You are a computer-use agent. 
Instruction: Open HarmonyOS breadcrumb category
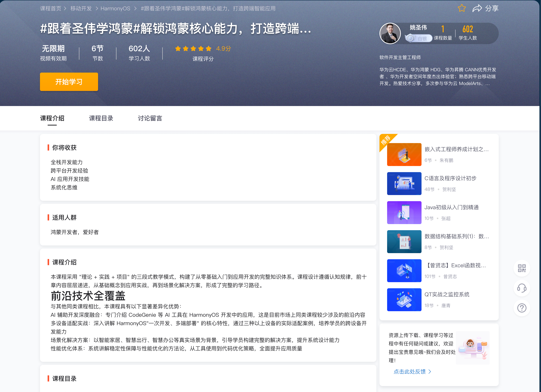115,9
